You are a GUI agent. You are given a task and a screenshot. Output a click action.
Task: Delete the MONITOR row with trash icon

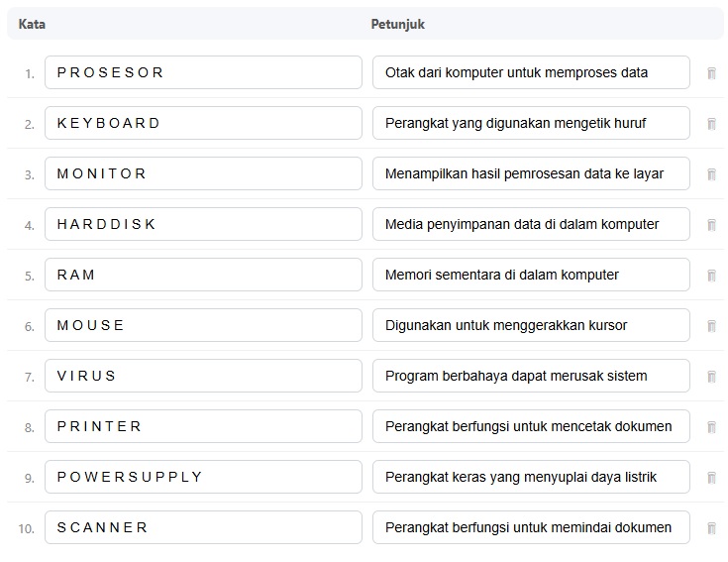[711, 174]
